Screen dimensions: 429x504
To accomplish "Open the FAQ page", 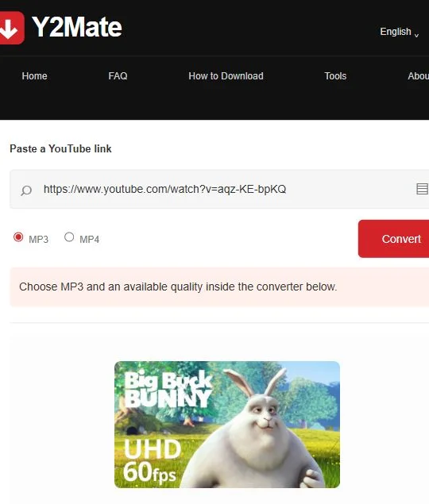I will click(118, 76).
